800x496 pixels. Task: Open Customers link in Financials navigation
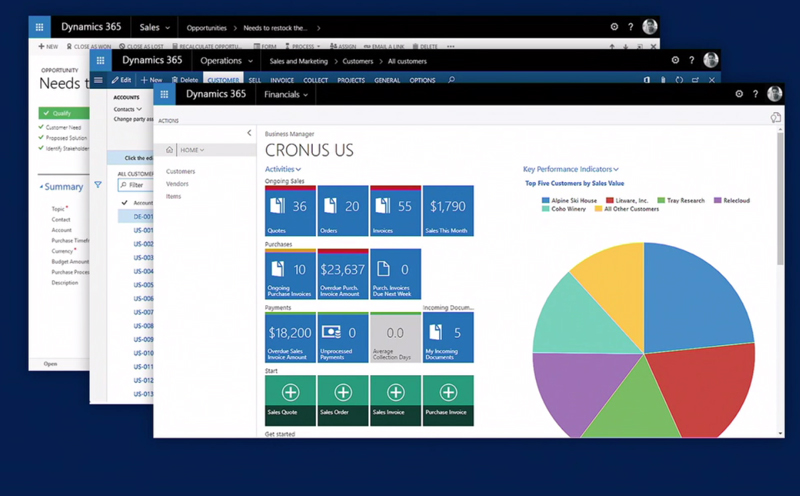tap(181, 171)
